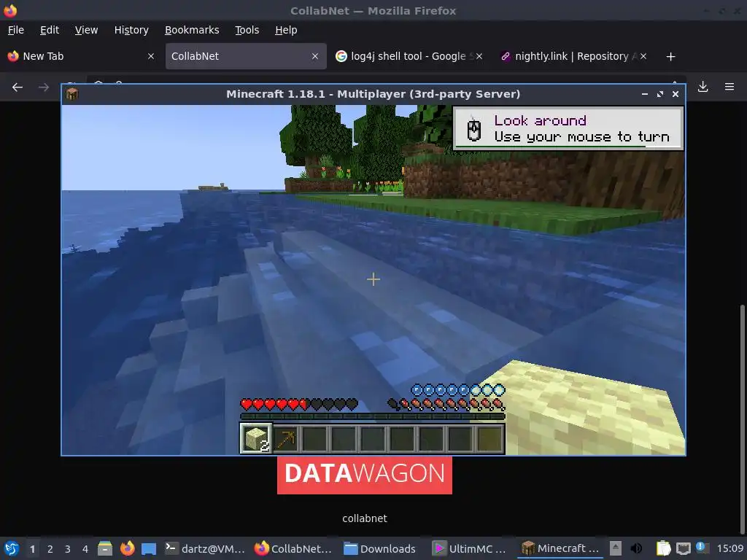Launch Firefox from the taskbar launcher
Screen dimensions: 747x560
pos(127,548)
